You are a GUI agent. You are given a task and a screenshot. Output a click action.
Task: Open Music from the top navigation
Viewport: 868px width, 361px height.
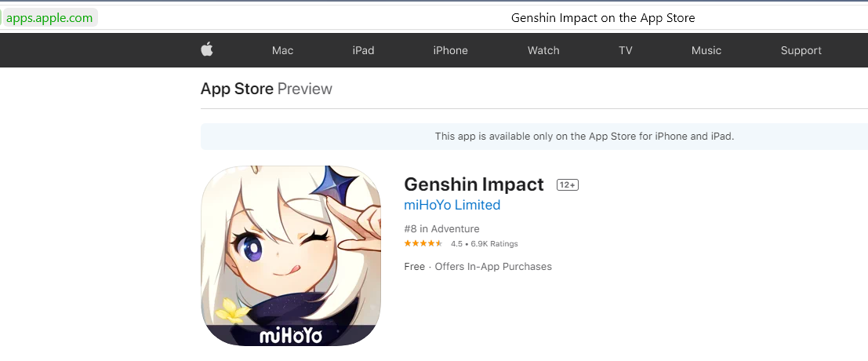[x=706, y=50]
